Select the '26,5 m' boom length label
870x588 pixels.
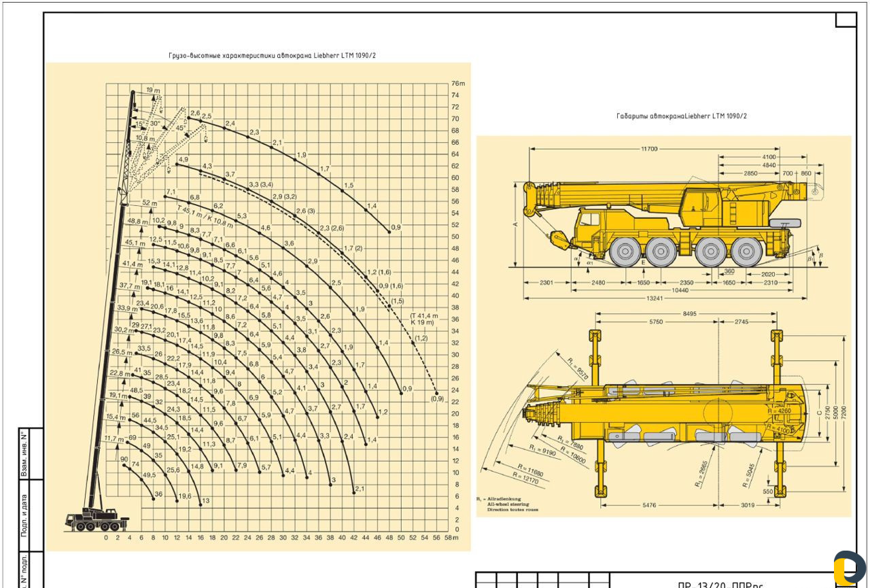pos(121,352)
